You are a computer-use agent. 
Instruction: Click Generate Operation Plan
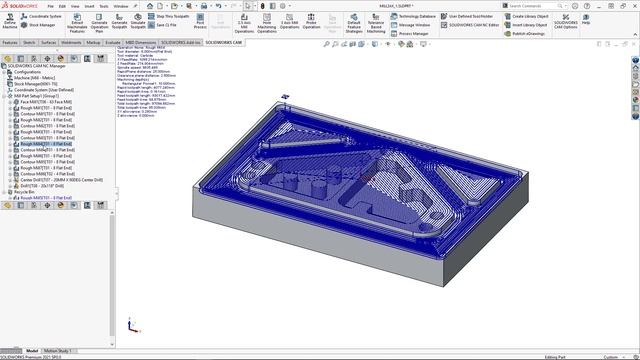coord(99,23)
